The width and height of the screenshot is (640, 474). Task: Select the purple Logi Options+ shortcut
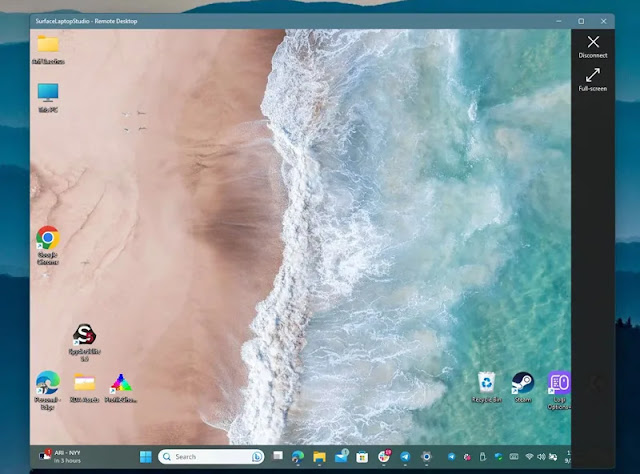[x=559, y=390]
